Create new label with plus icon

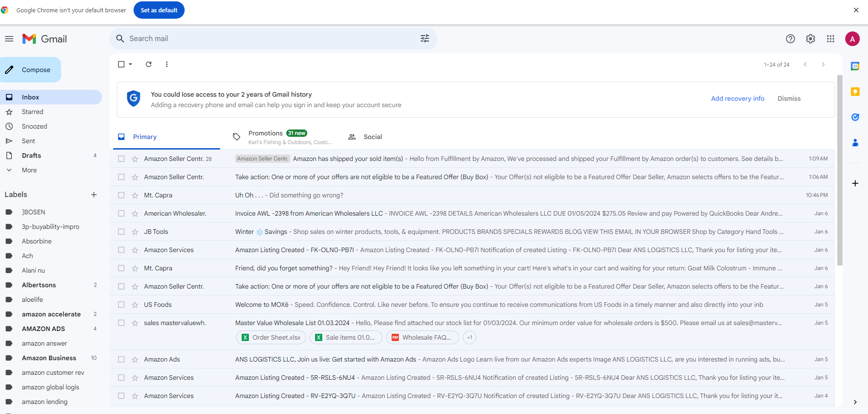coord(94,195)
